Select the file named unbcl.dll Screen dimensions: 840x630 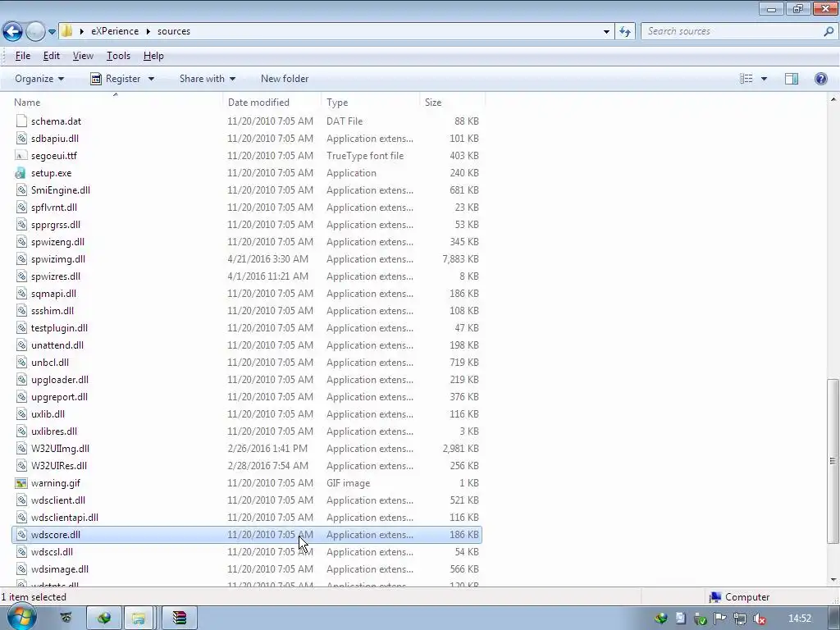point(50,362)
